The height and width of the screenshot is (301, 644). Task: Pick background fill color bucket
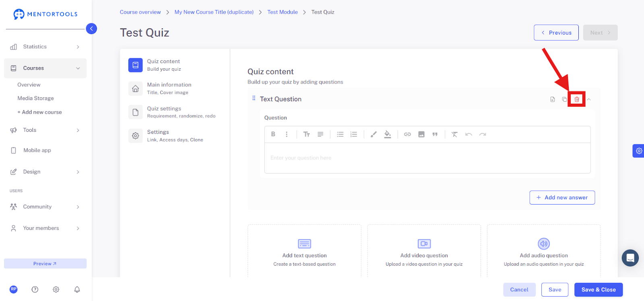pyautogui.click(x=388, y=134)
